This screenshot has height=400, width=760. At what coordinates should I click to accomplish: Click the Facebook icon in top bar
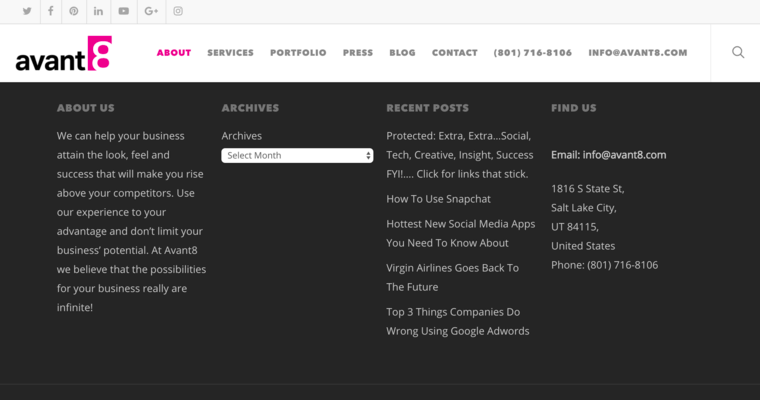tap(50, 12)
